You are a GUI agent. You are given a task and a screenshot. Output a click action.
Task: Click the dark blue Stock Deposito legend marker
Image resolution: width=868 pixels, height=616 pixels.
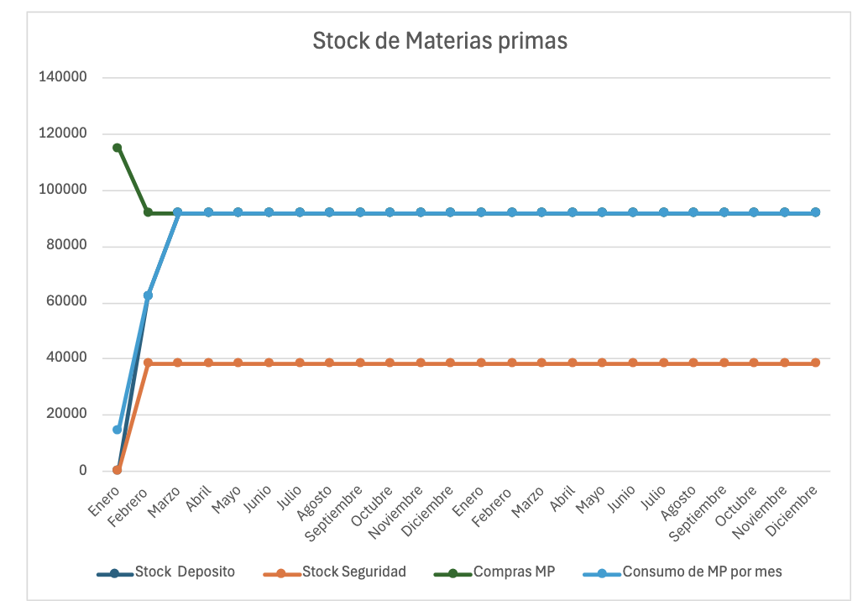click(114, 573)
